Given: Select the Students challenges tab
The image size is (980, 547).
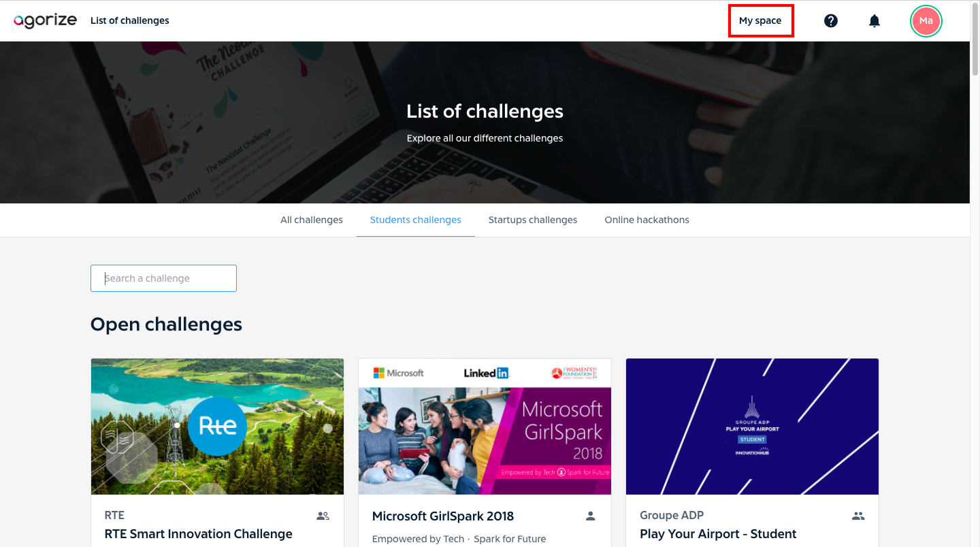Looking at the screenshot, I should coord(416,220).
